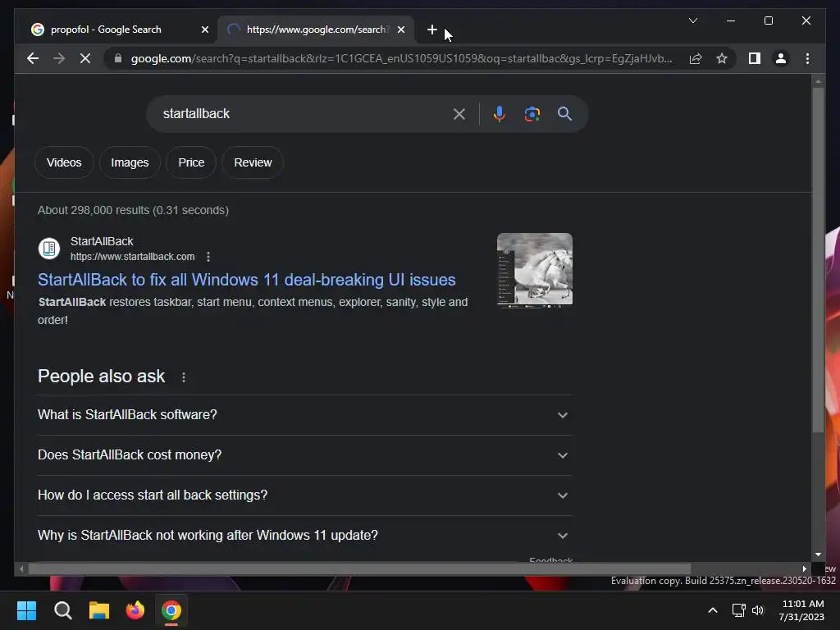Image resolution: width=840 pixels, height=630 pixels.
Task: Click the StartAllBack site favicon
Action: coord(49,249)
